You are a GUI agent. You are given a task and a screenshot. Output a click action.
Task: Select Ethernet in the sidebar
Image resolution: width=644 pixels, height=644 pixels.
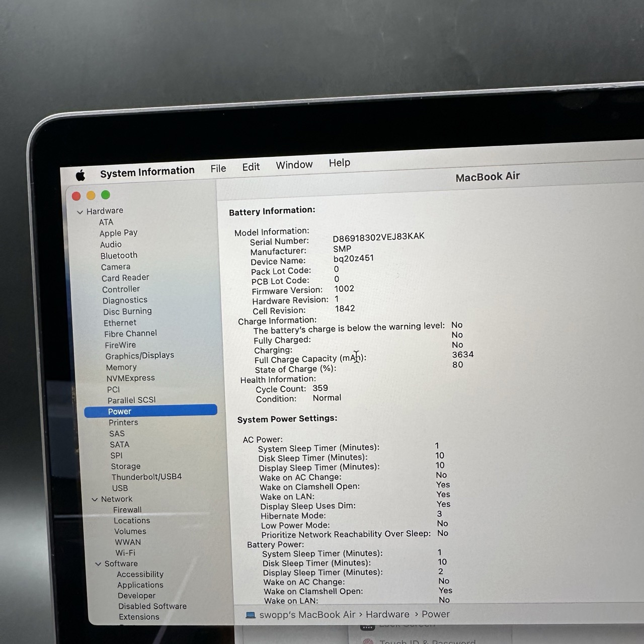120,323
